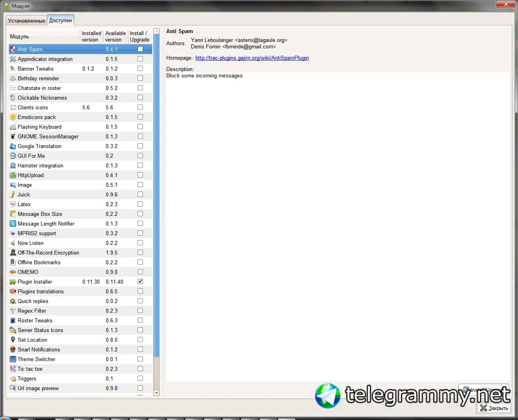Screen dimensions: 518x420
Task: Click the Juick plugin icon
Action: [13, 194]
